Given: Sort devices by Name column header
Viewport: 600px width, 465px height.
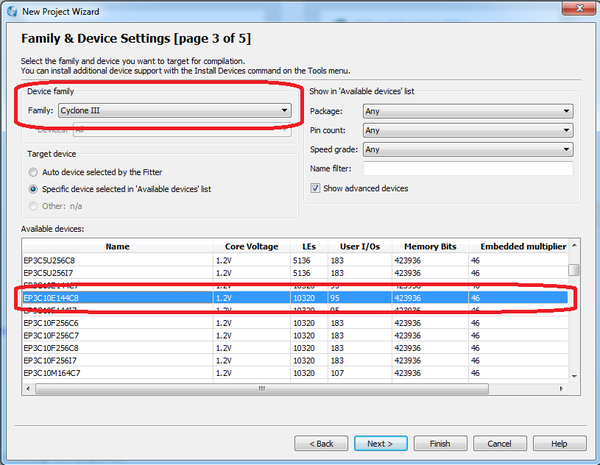Looking at the screenshot, I should [x=118, y=246].
